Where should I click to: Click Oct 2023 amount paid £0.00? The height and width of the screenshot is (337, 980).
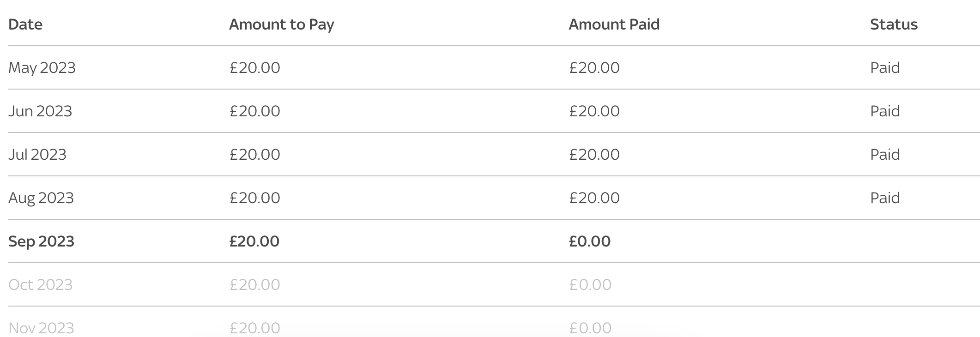pos(590,285)
